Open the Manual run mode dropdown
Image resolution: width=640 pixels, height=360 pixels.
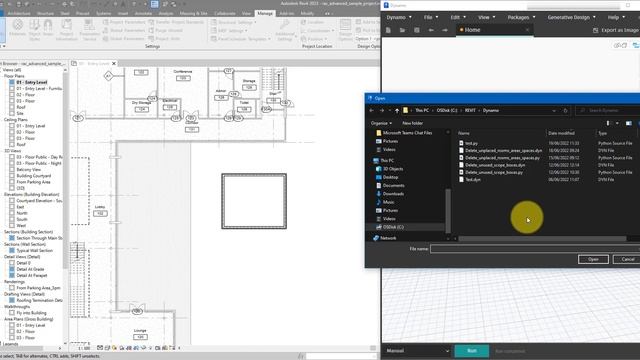(x=417, y=351)
